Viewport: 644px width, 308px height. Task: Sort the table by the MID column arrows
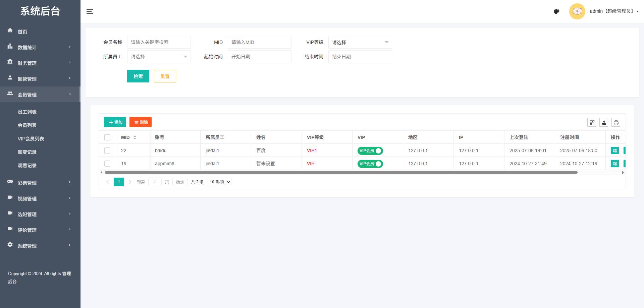[x=135, y=137]
